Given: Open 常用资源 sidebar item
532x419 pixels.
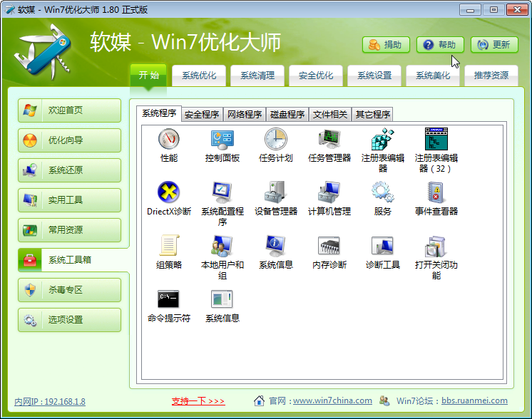Looking at the screenshot, I should 70,230.
